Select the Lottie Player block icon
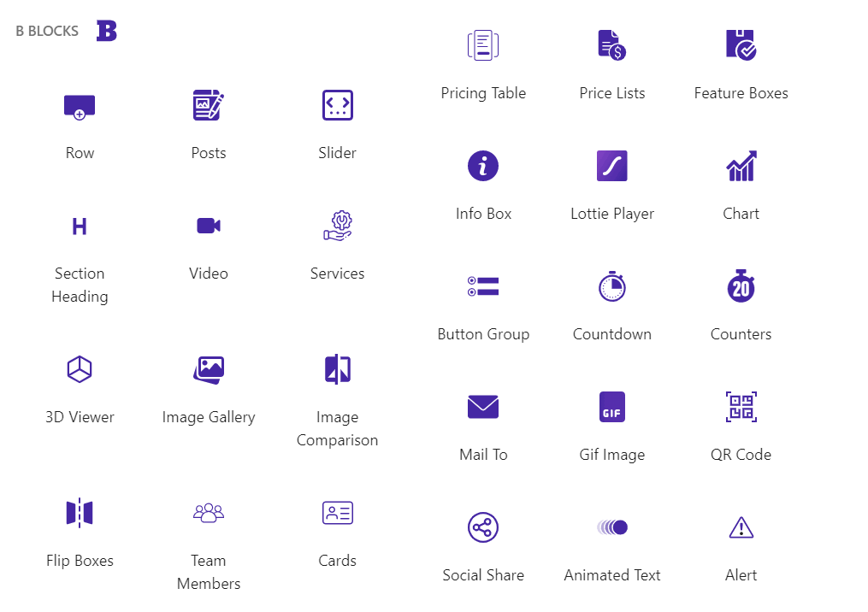 tap(611, 166)
